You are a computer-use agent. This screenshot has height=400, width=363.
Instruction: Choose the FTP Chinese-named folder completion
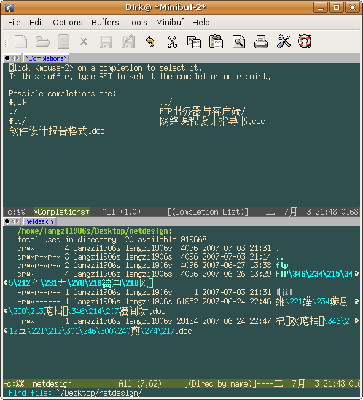click(x=203, y=112)
